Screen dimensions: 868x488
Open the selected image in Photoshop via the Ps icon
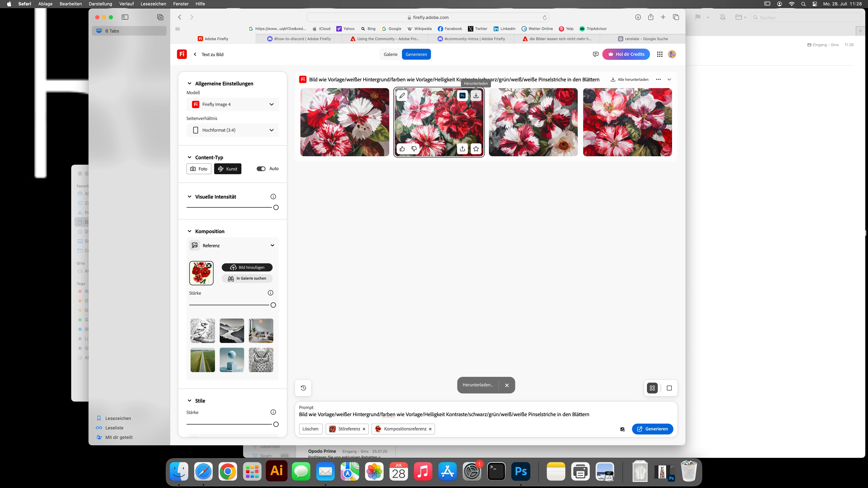click(462, 96)
